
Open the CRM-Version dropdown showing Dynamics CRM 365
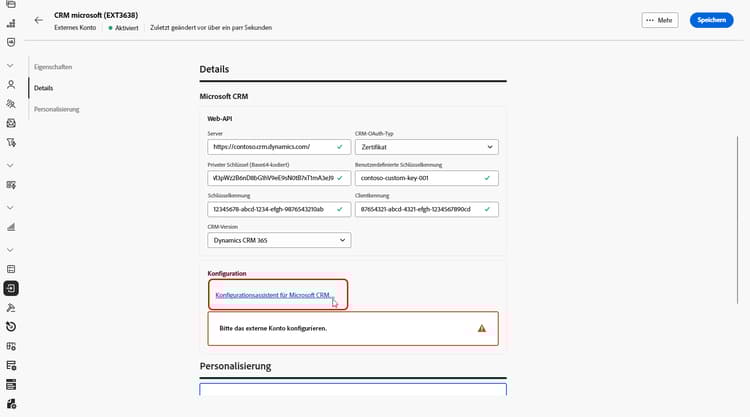(x=279, y=240)
